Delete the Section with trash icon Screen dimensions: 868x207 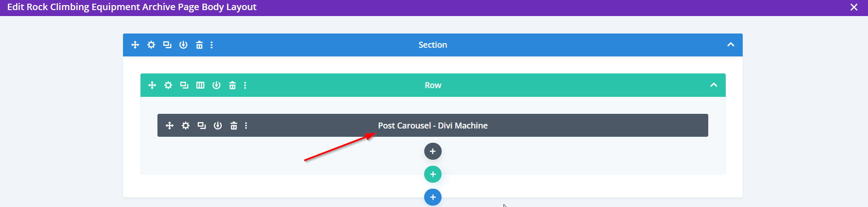199,45
